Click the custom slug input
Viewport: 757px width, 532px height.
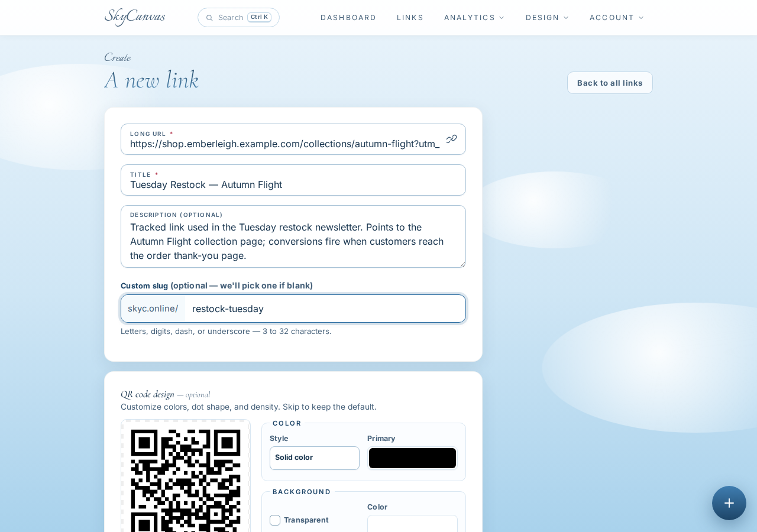click(x=325, y=309)
